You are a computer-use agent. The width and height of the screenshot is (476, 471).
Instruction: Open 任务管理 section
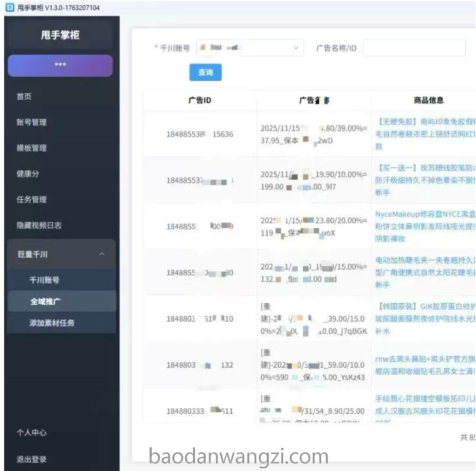coord(32,200)
